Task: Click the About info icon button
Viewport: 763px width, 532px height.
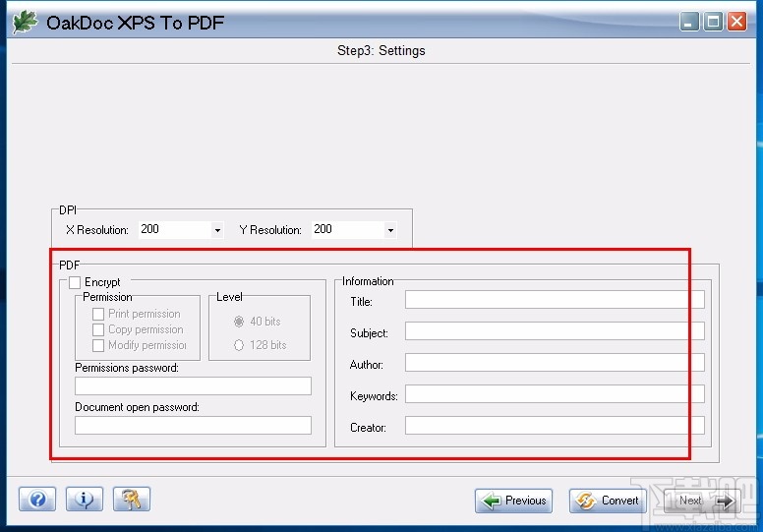Action: tap(85, 499)
